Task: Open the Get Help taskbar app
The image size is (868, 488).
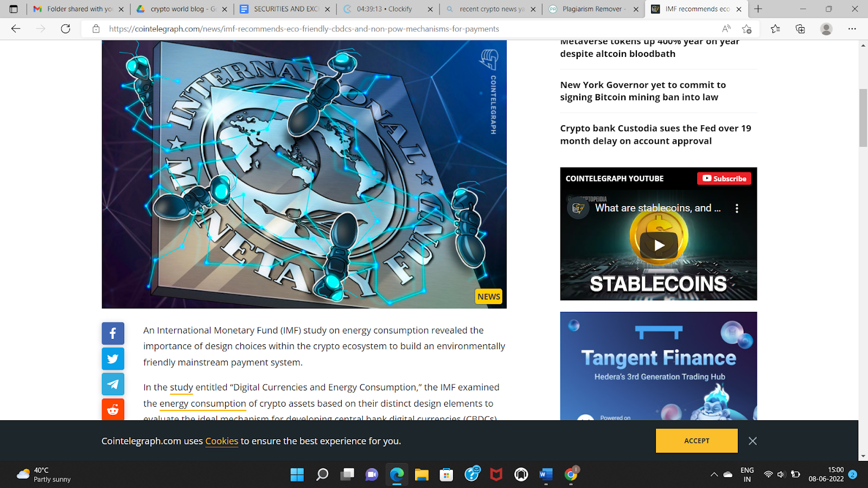Action: [472, 474]
